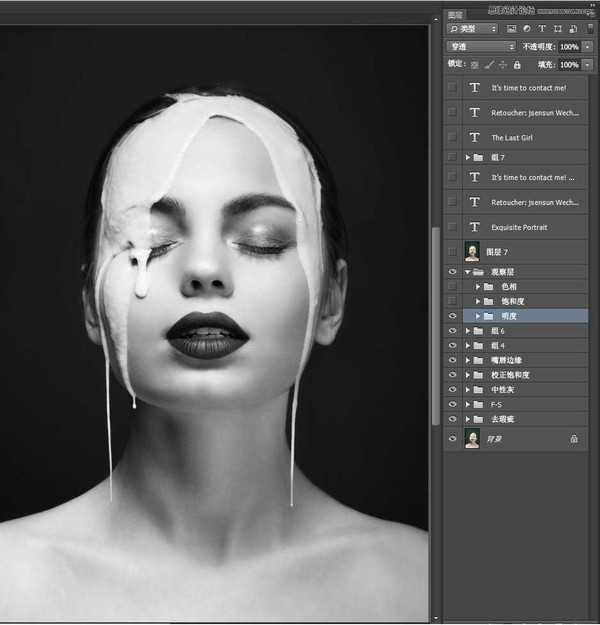Click the lock image pixels brush icon

tap(488, 64)
